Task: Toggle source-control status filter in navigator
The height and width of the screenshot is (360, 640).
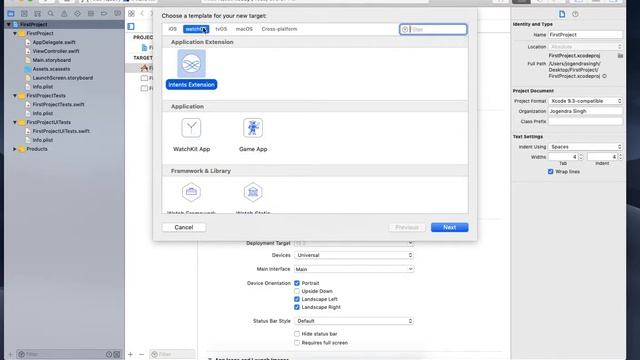Action: pyautogui.click(x=117, y=354)
